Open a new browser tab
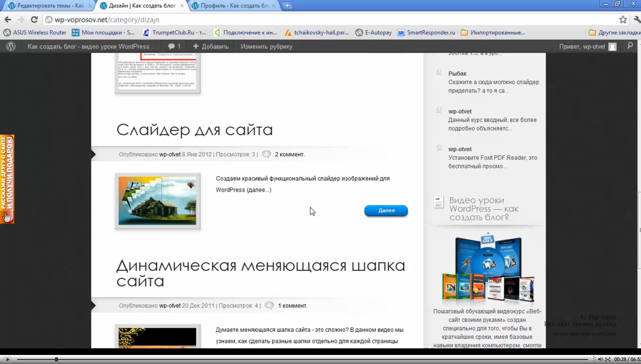641x364 pixels. (287, 6)
